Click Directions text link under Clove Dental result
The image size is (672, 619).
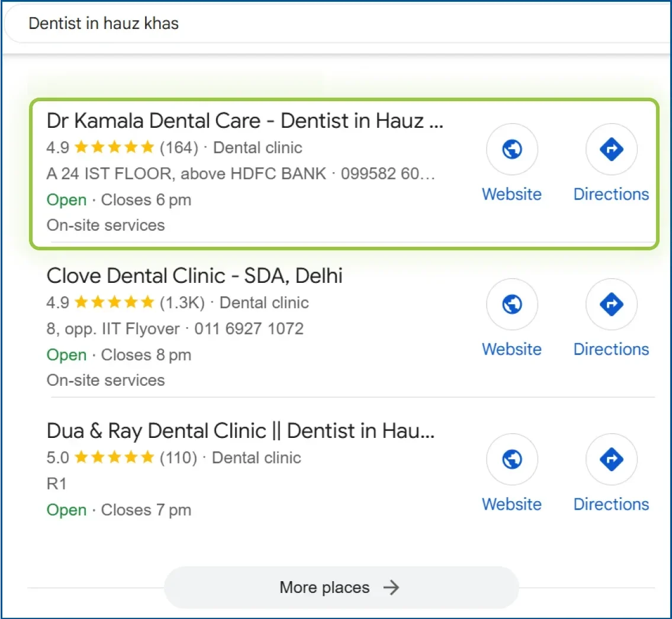pos(611,349)
